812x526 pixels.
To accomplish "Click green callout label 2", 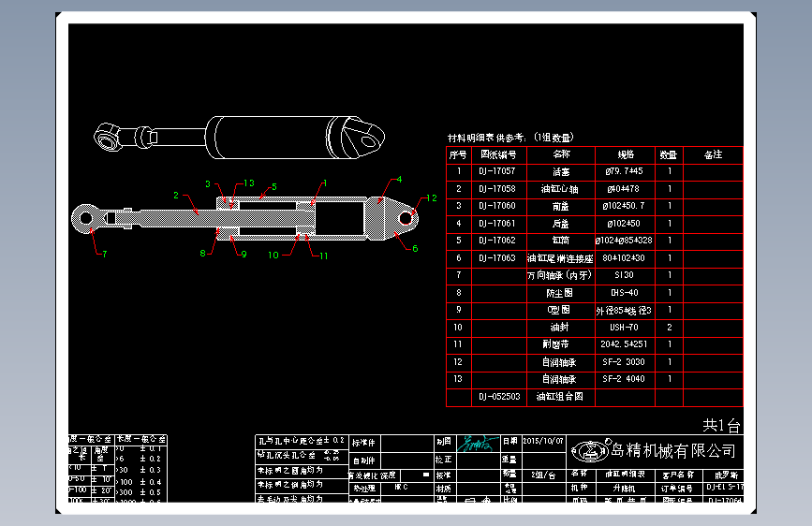I will (176, 196).
